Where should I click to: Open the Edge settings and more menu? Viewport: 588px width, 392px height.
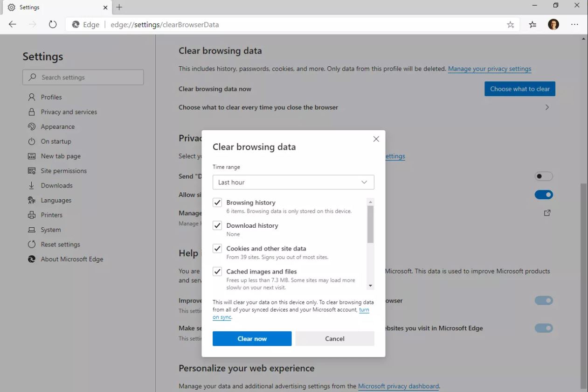pos(574,25)
